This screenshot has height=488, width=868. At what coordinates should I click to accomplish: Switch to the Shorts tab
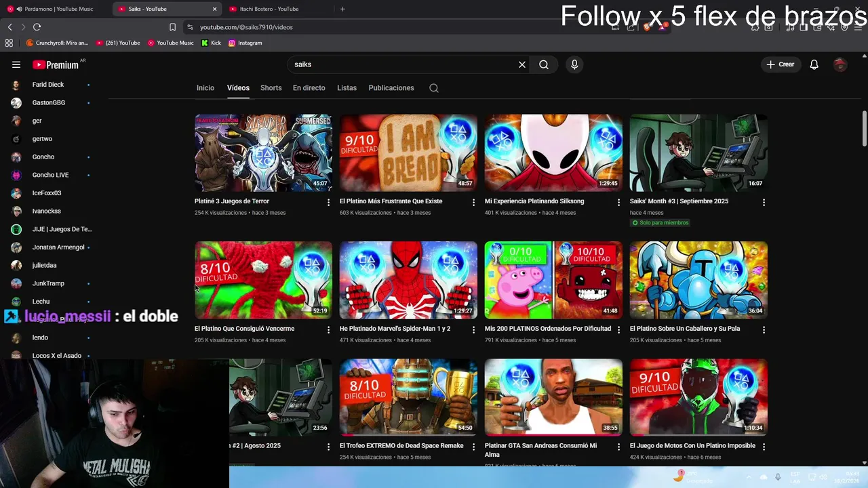pos(271,88)
